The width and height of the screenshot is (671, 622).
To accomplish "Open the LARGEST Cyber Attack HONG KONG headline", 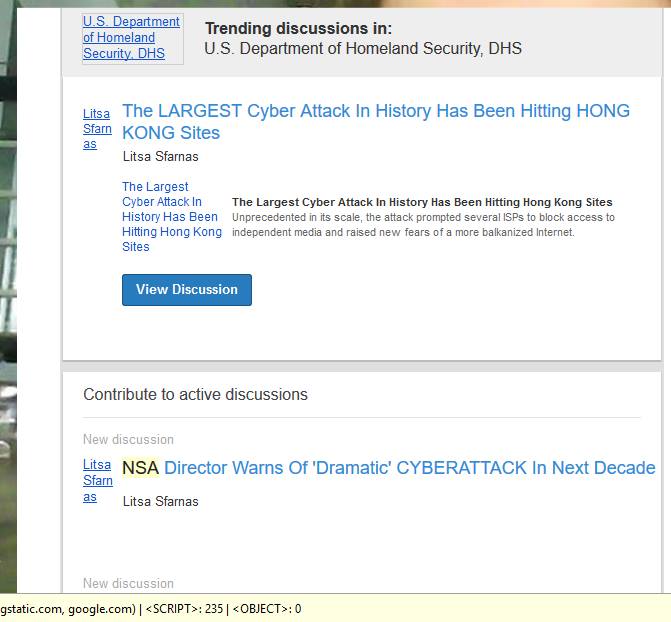I will click(x=375, y=122).
